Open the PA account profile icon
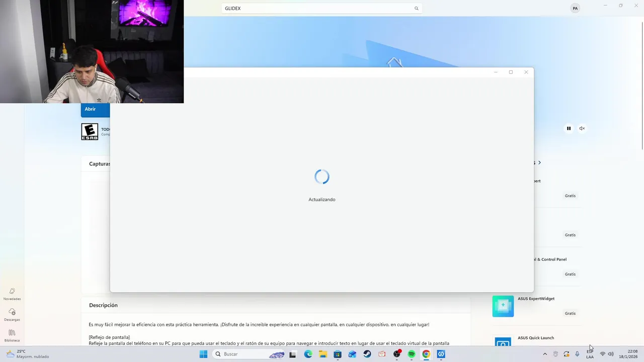Viewport: 644px width, 362px height. click(575, 8)
